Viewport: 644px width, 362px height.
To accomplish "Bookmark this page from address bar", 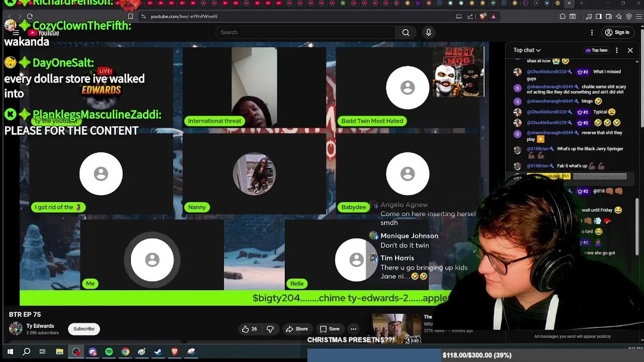I will coord(130,16).
